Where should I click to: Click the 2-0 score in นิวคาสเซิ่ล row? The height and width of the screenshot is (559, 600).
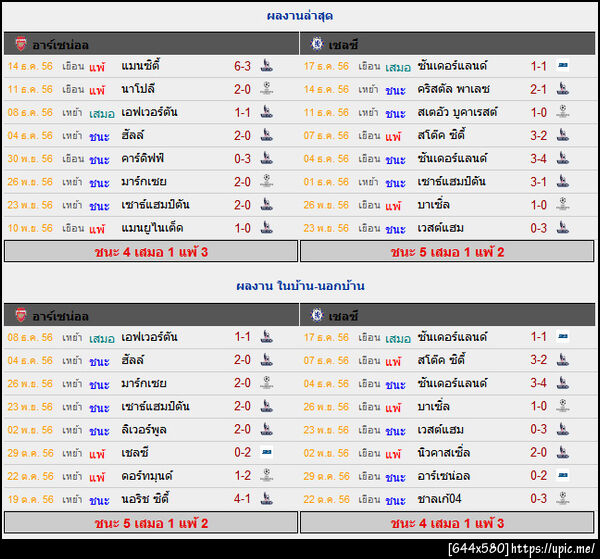tap(538, 453)
